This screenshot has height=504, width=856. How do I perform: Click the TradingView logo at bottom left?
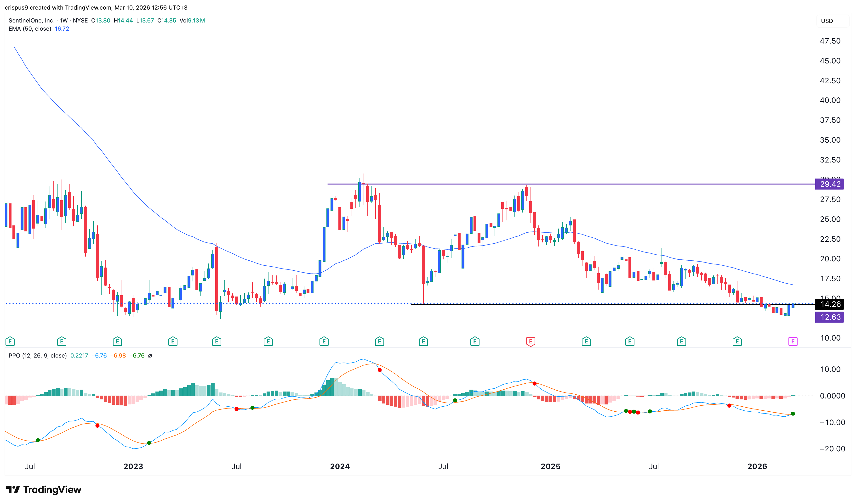click(44, 489)
